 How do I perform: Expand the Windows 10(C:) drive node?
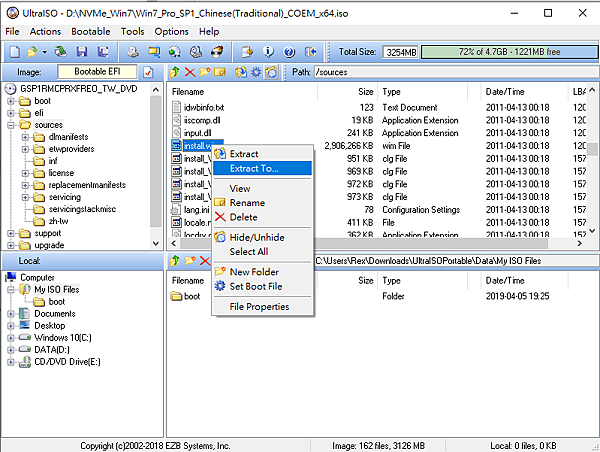11,338
